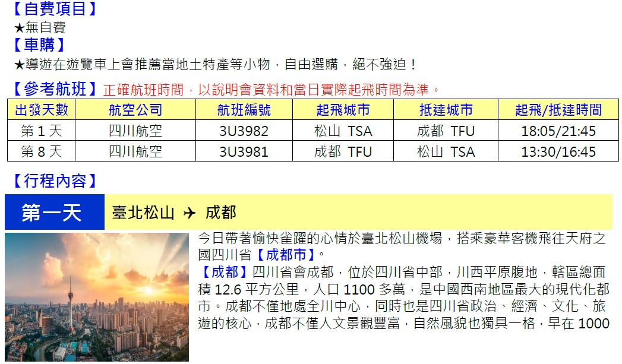Screen dimensions: 622x364
Task: Open the Chengdu skyline sunset photo
Action: point(96,297)
